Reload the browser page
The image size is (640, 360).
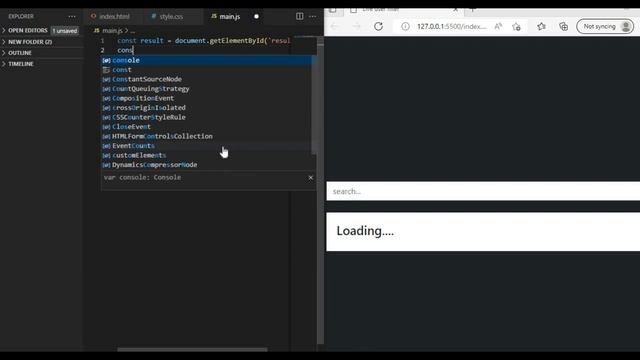pyautogui.click(x=378, y=27)
